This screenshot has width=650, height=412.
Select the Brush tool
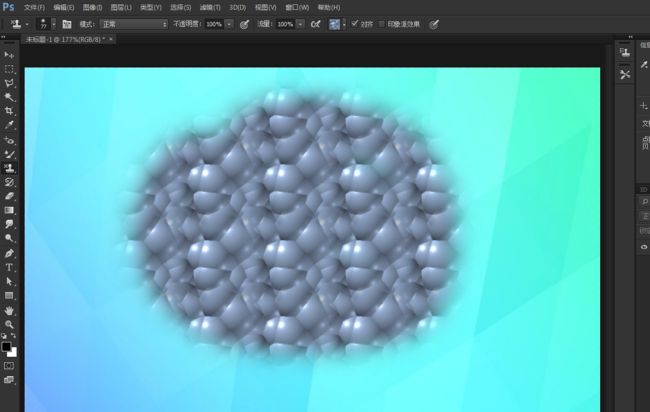click(9, 154)
